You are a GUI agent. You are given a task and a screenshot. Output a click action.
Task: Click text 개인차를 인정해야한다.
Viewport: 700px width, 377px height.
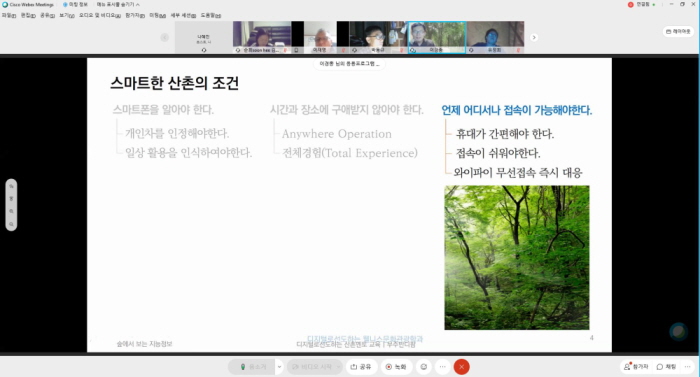(177, 134)
